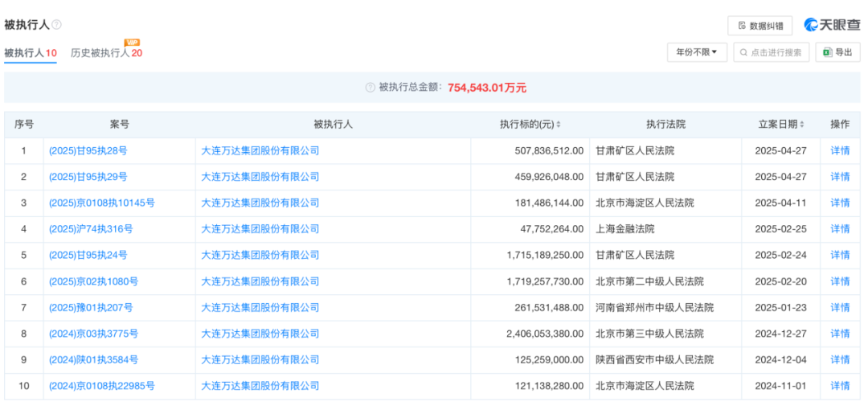The height and width of the screenshot is (414, 868).
Task: Sort by 执行标的(元) column arrows
Action: point(559,125)
